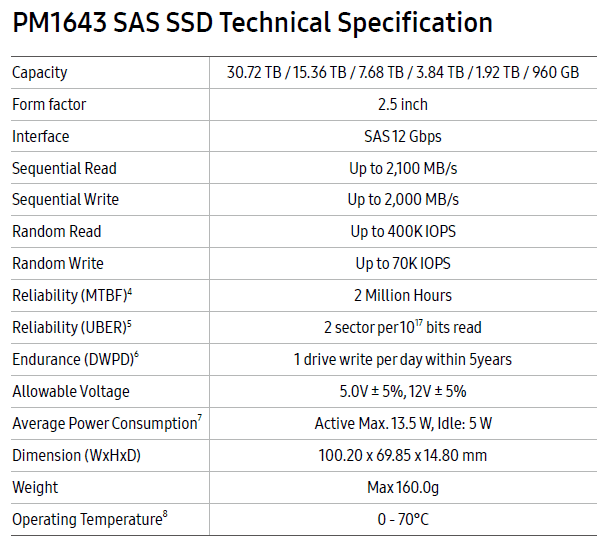Click the 100.20 x 69.85 x 14.80 mm value
The width and height of the screenshot is (611, 544).
402,456
